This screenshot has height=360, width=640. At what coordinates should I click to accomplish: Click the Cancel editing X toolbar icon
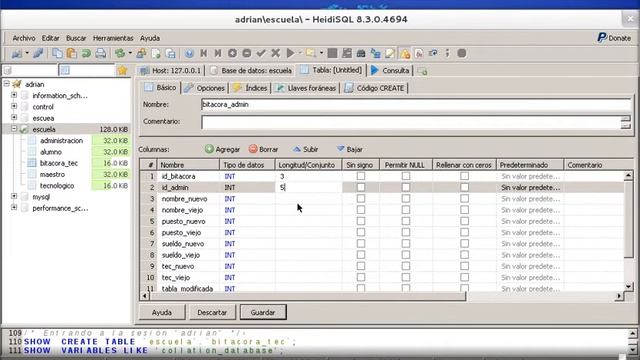click(276, 53)
